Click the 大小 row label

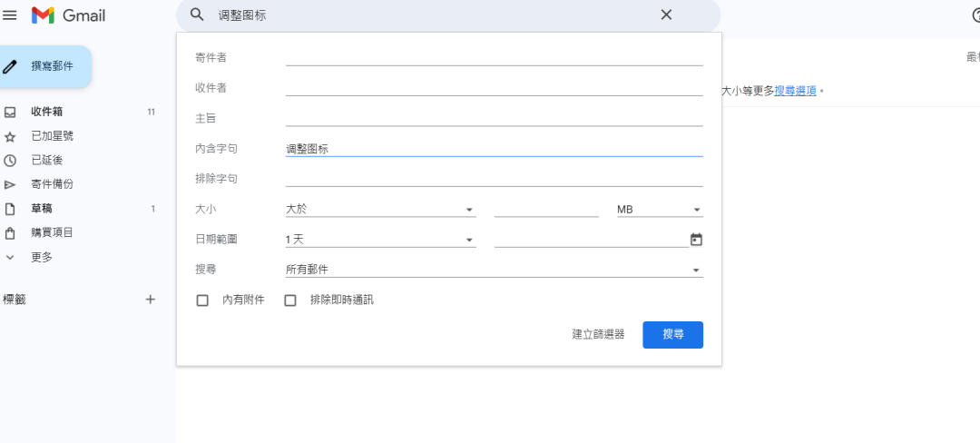pos(206,210)
